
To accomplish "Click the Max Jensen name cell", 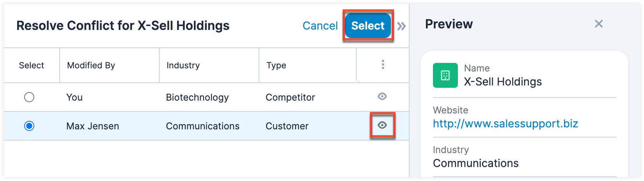I will [93, 126].
